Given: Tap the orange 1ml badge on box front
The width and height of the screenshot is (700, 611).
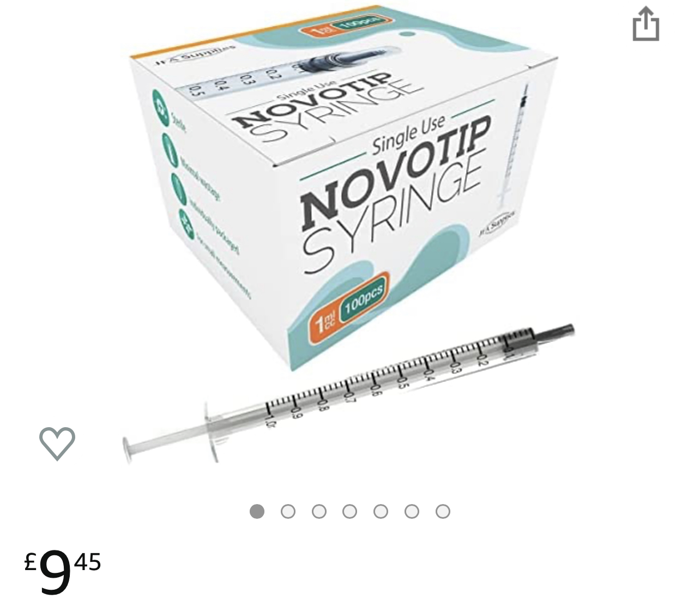Looking at the screenshot, I should point(324,322).
